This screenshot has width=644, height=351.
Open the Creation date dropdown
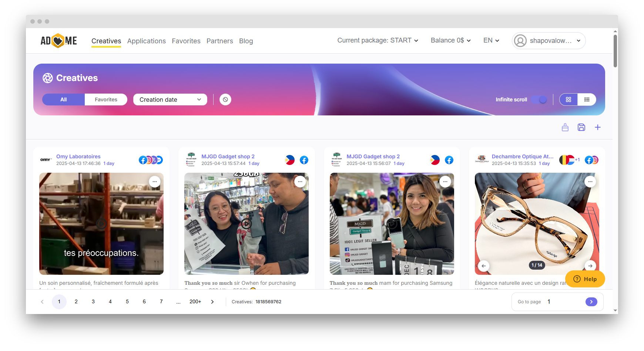pyautogui.click(x=170, y=99)
